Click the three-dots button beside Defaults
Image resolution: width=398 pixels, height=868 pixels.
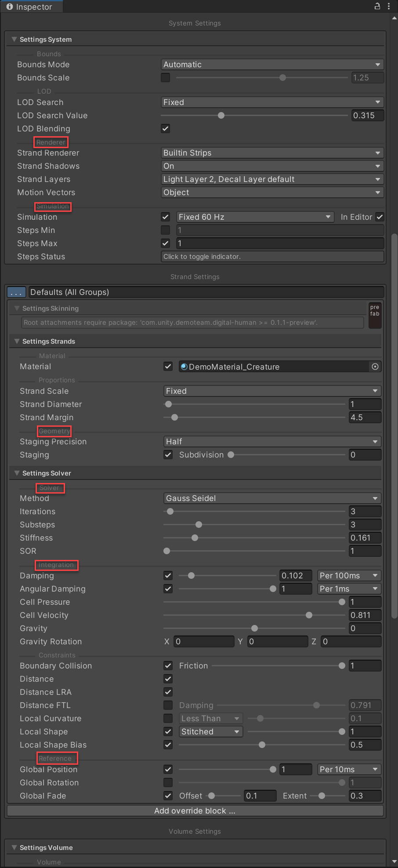[16, 292]
